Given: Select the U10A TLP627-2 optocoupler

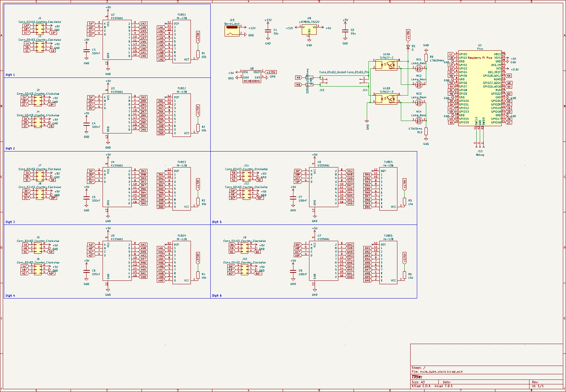Looking at the screenshot, I should pyautogui.click(x=386, y=65).
